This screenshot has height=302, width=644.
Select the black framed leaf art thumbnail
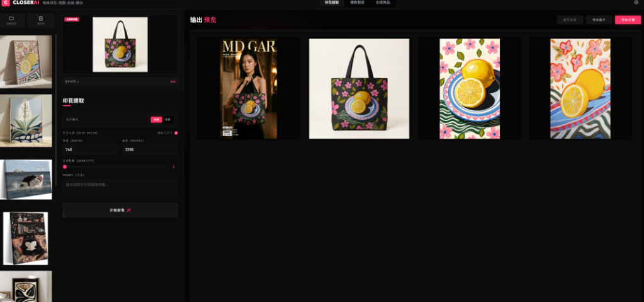(26, 286)
